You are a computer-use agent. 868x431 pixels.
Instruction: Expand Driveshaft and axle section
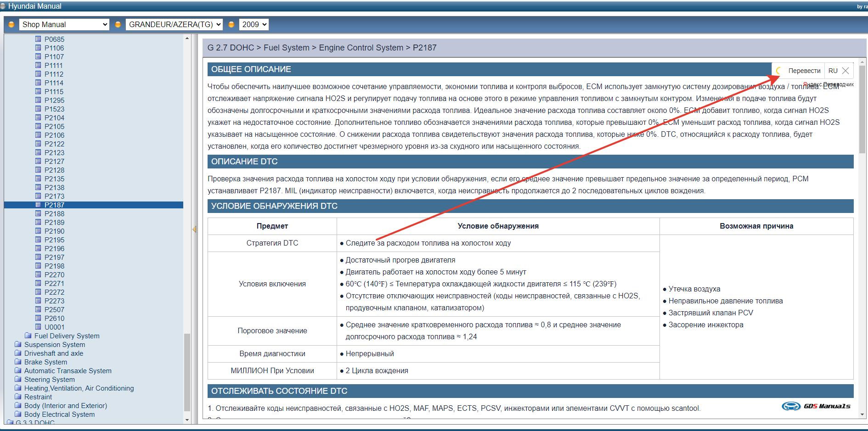pyautogui.click(x=54, y=353)
